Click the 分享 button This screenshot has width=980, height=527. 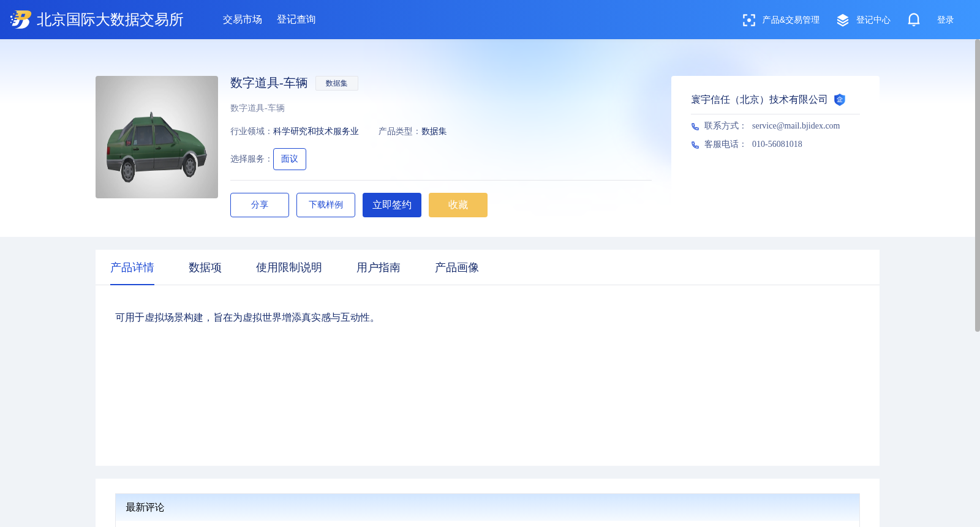[260, 205]
